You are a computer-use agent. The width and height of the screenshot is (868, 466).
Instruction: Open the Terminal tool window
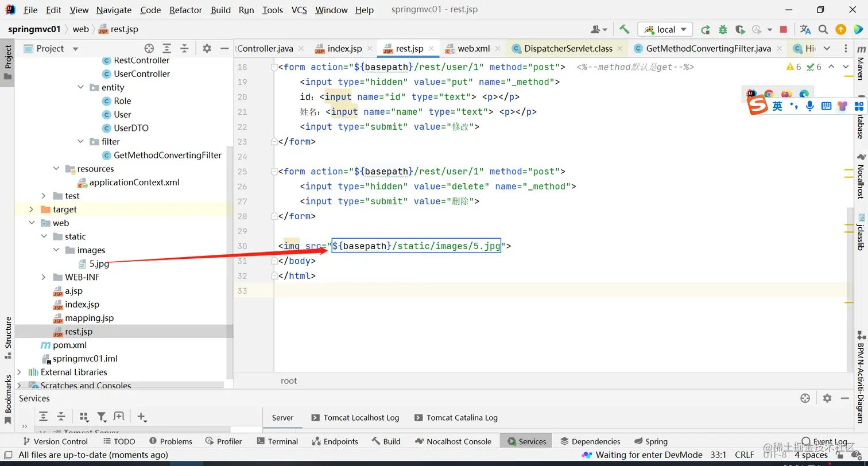[277, 441]
